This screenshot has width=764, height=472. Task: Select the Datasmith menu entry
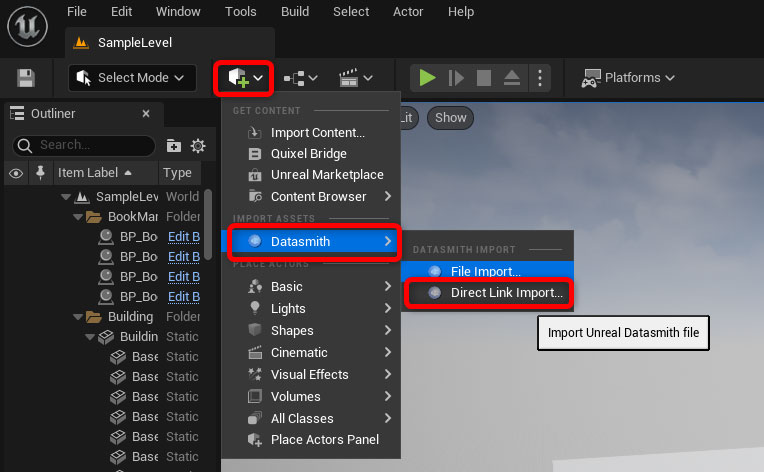[x=311, y=242]
